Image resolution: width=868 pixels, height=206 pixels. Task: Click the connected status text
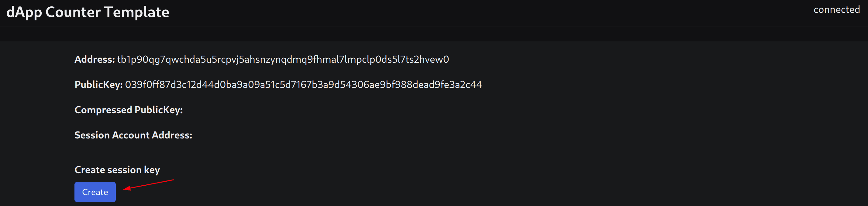pyautogui.click(x=836, y=9)
